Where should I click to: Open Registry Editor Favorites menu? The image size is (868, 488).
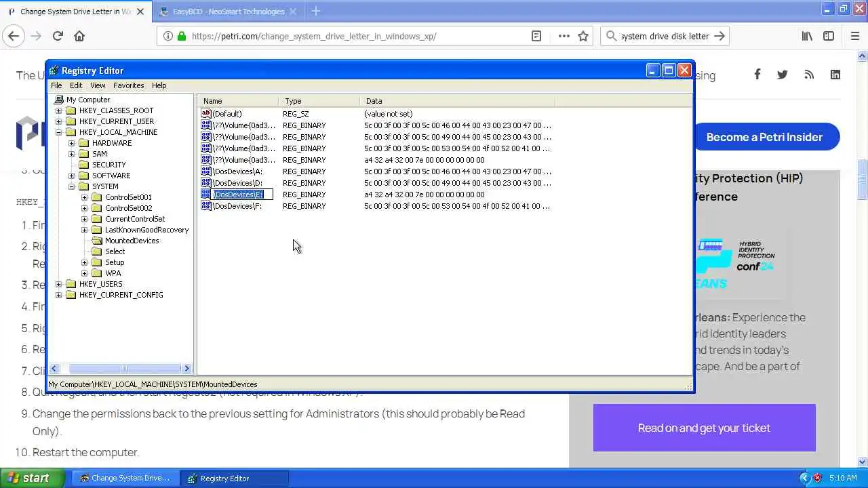[x=128, y=85]
